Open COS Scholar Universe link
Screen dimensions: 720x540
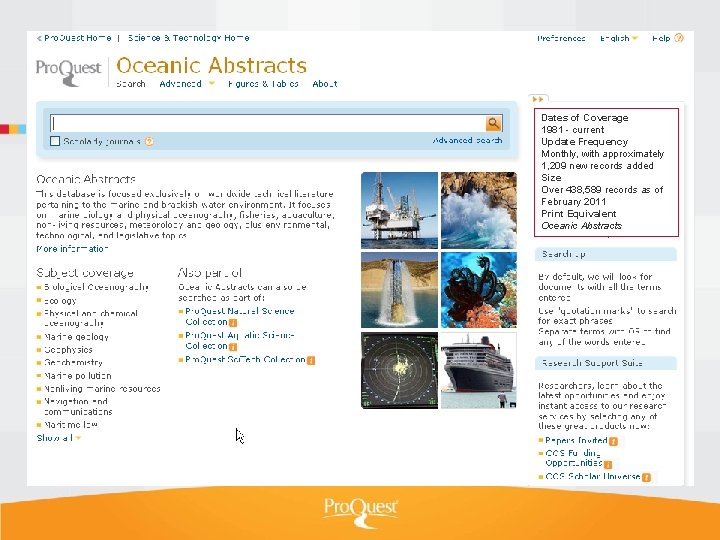point(593,476)
